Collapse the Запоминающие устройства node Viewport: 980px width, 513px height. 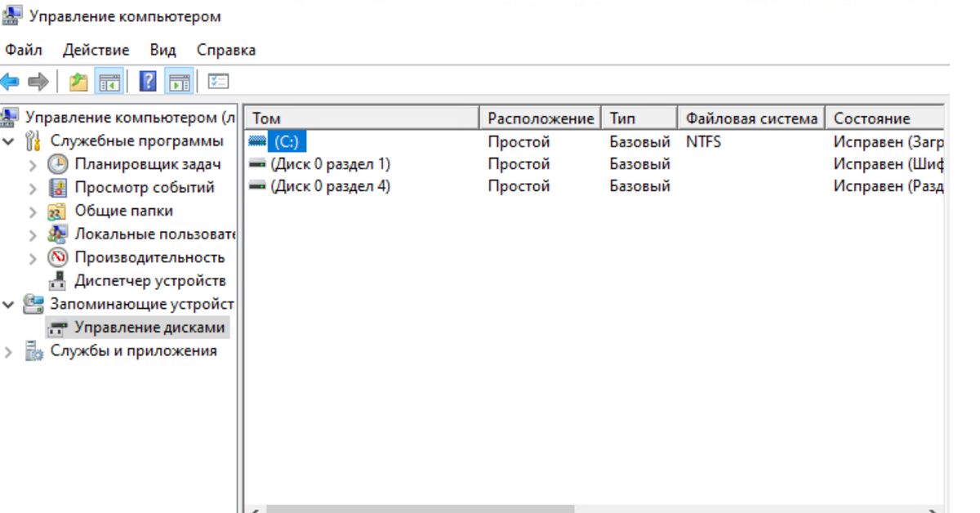tap(8, 305)
